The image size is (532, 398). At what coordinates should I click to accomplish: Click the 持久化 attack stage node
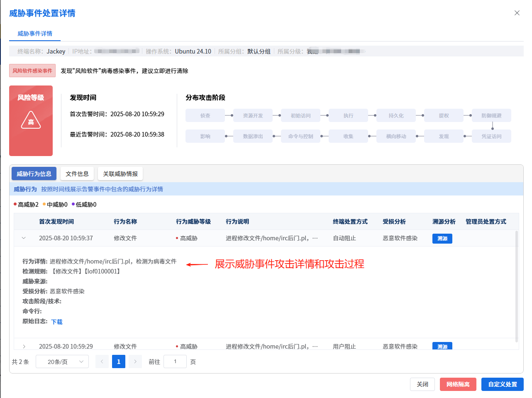click(x=396, y=116)
